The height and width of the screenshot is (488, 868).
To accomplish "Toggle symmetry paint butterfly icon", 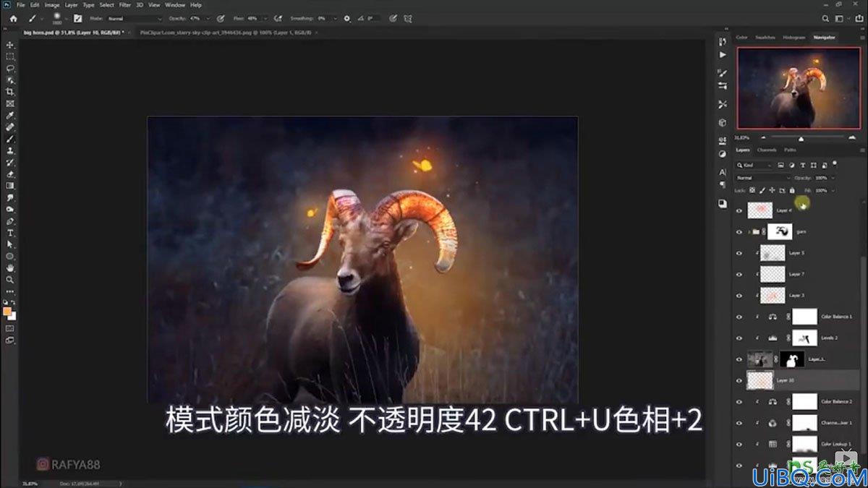I will (408, 18).
